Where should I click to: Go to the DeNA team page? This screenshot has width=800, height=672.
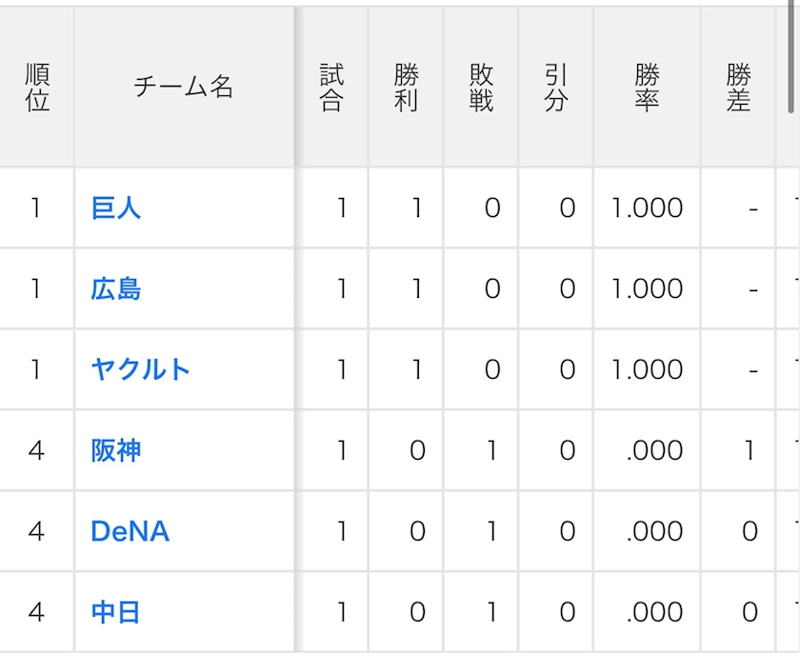point(130,531)
